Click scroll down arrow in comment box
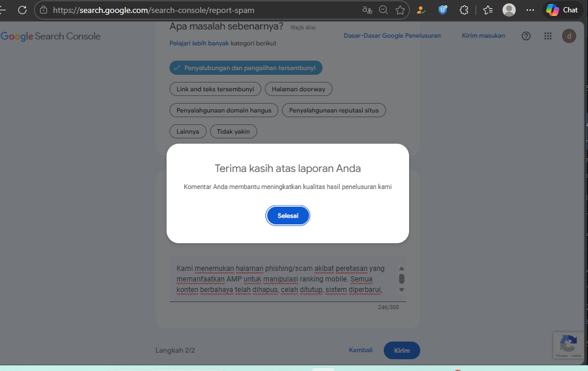Screen dimensions: 588x371 (401, 290)
